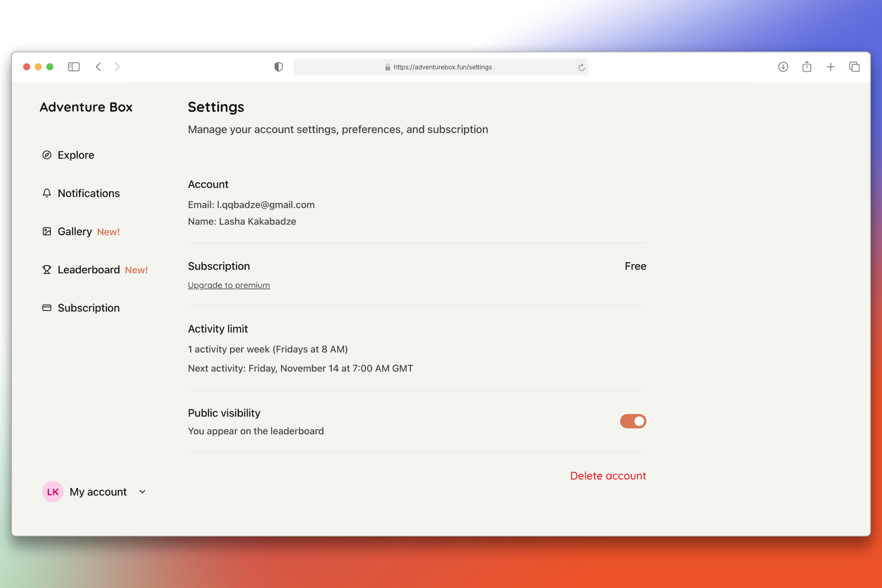Select the Explore compass icon
Screen dimensions: 882x588
[47, 155]
